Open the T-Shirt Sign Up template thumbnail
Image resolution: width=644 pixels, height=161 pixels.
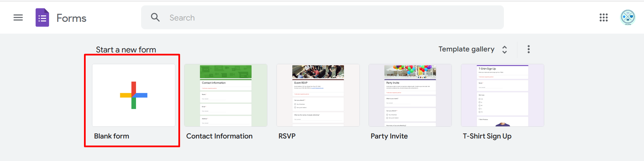point(503,95)
